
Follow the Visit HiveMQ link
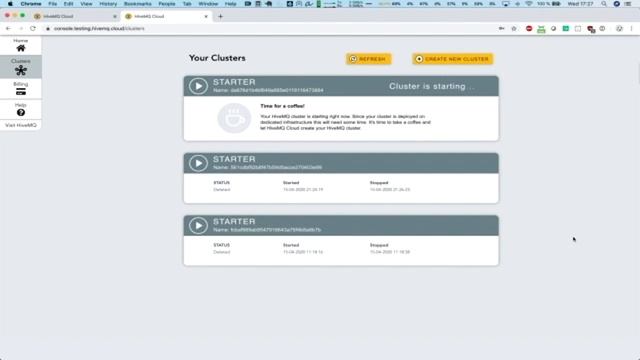click(21, 125)
